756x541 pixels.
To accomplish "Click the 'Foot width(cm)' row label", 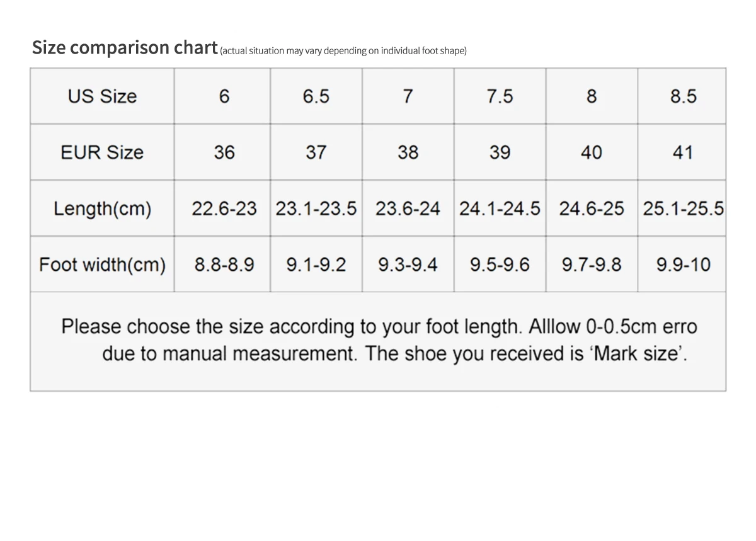I will pos(102,264).
